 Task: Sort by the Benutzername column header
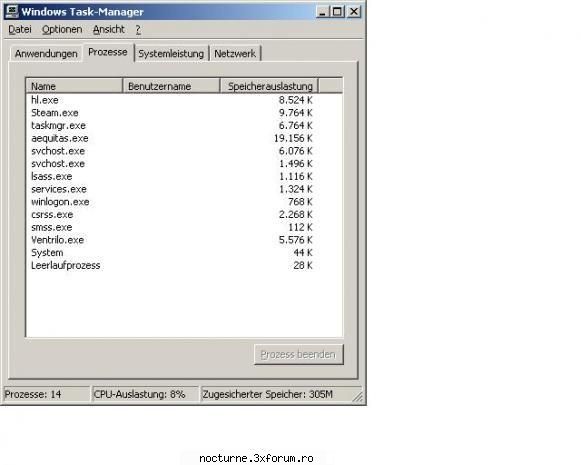pos(172,86)
